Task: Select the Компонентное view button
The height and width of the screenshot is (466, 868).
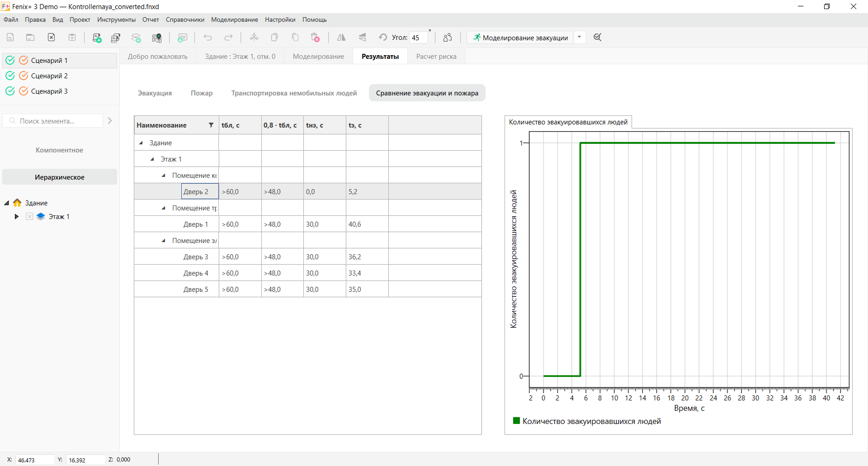Action: (60, 150)
